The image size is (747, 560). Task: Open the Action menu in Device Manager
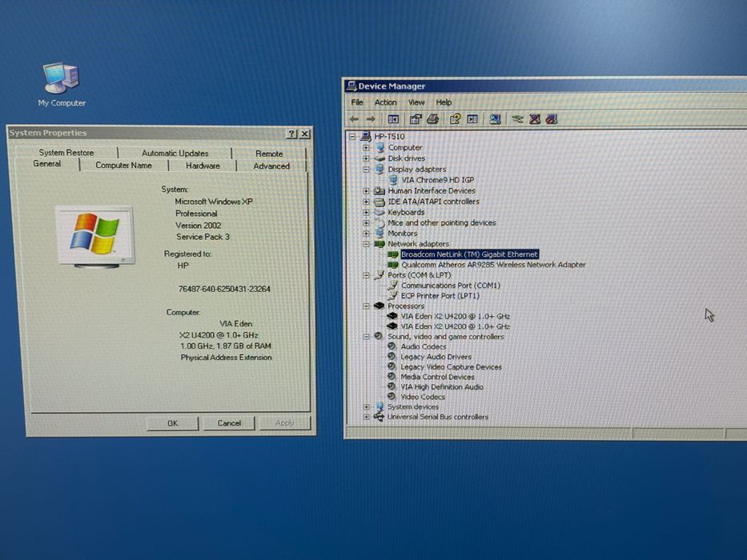click(385, 102)
